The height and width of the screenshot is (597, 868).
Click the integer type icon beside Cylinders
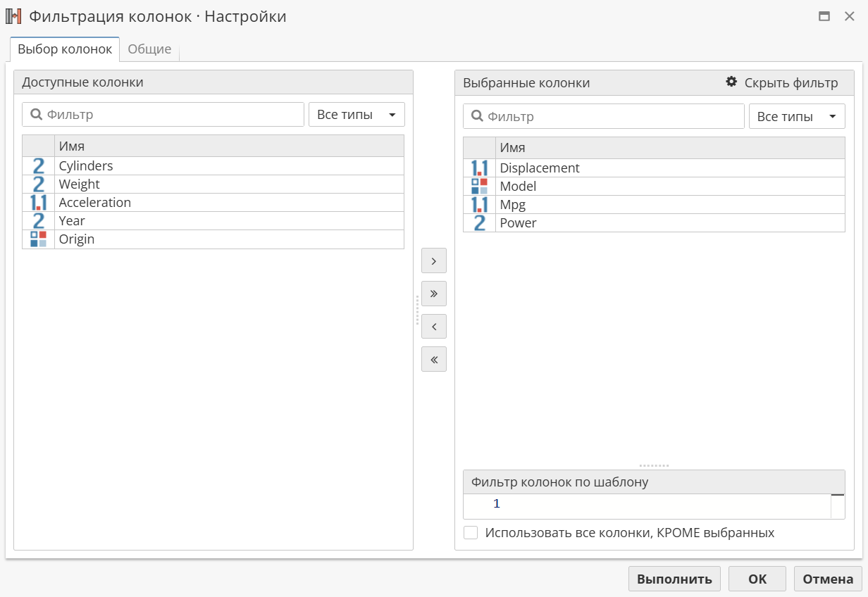click(38, 166)
